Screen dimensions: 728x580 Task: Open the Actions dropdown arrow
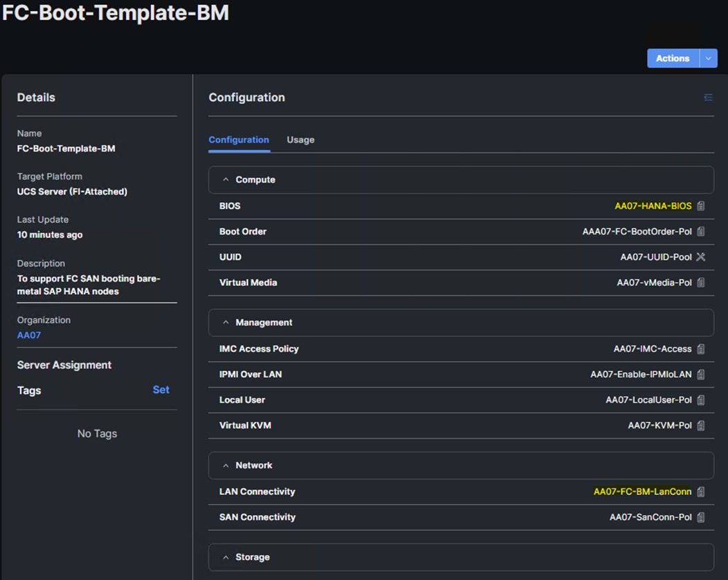pos(709,58)
